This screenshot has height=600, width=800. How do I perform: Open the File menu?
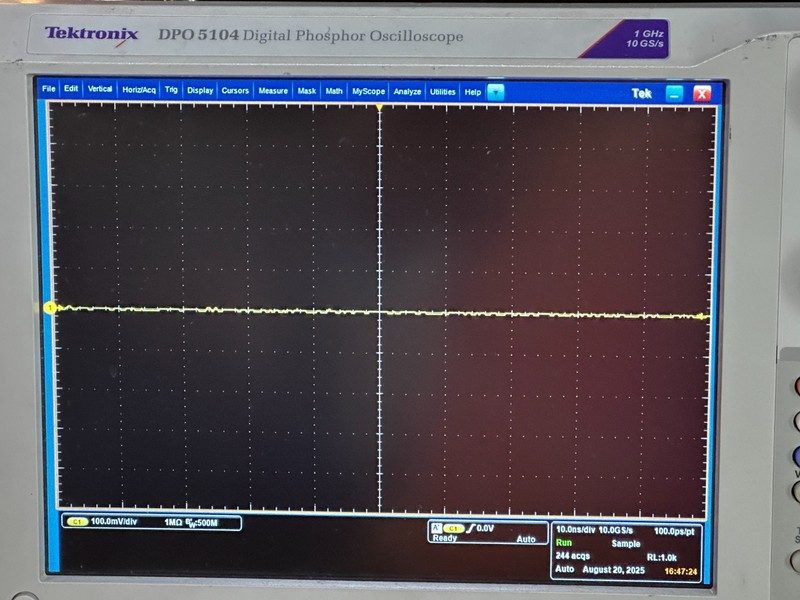coord(48,89)
